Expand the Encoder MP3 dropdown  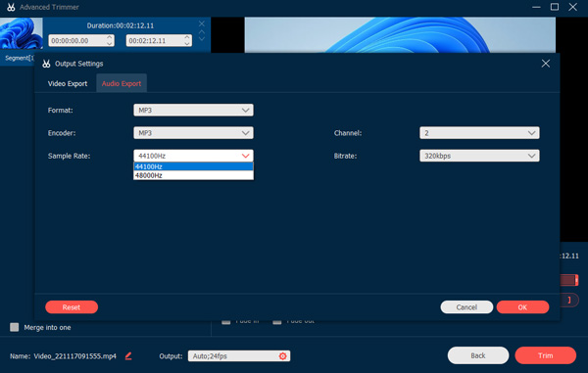click(193, 133)
